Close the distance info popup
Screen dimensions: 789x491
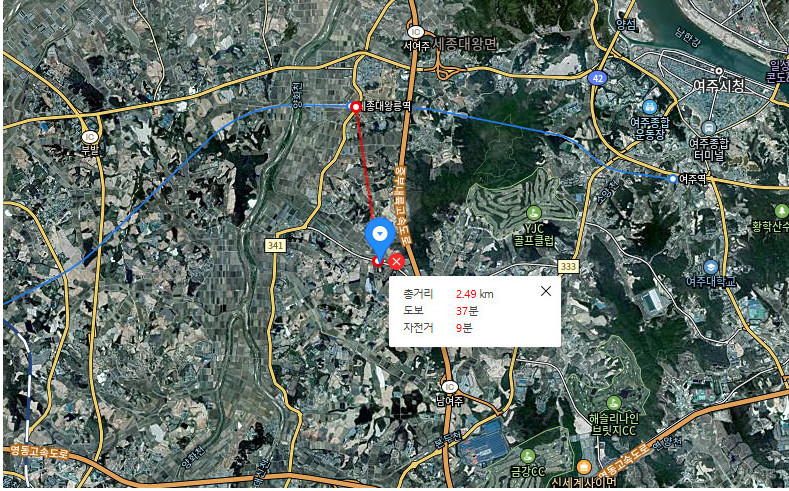pyautogui.click(x=545, y=291)
